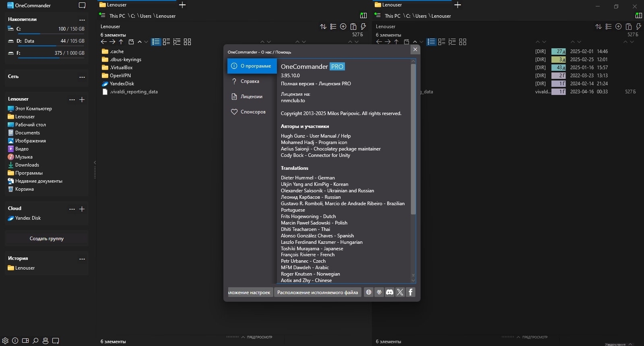
Task: Open the website globe icon in About dialog
Action: pyautogui.click(x=369, y=292)
